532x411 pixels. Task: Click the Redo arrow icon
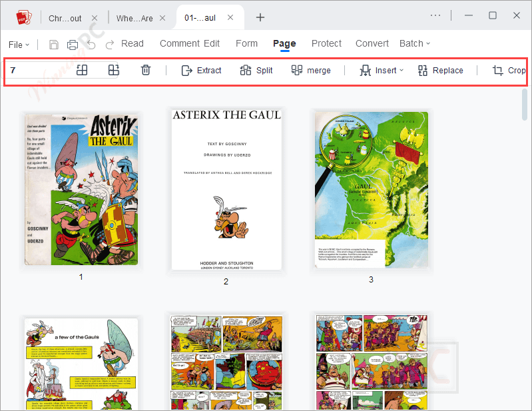(x=110, y=44)
